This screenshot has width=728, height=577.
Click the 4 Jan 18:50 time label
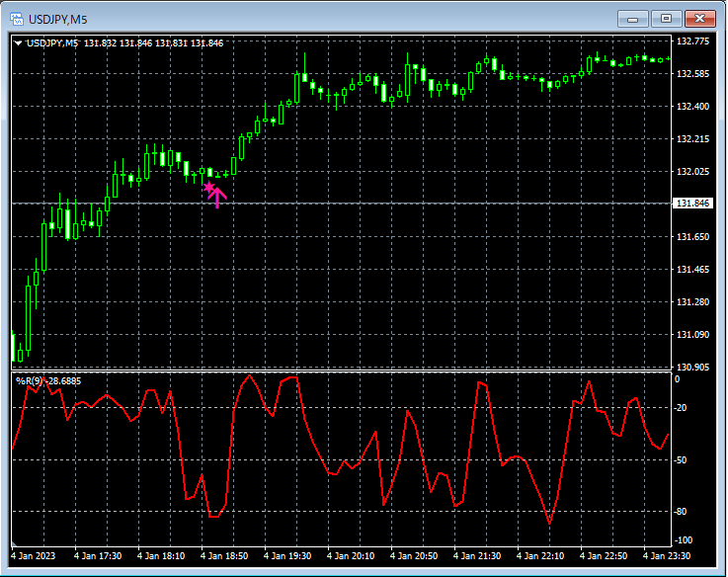[223, 556]
